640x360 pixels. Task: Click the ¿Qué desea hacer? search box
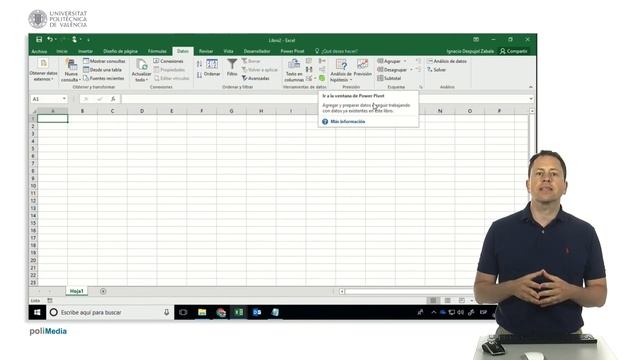(x=336, y=51)
